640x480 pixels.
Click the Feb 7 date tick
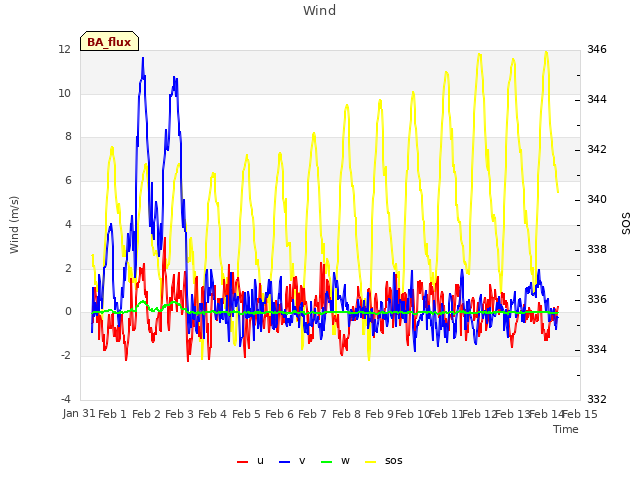click(x=312, y=414)
